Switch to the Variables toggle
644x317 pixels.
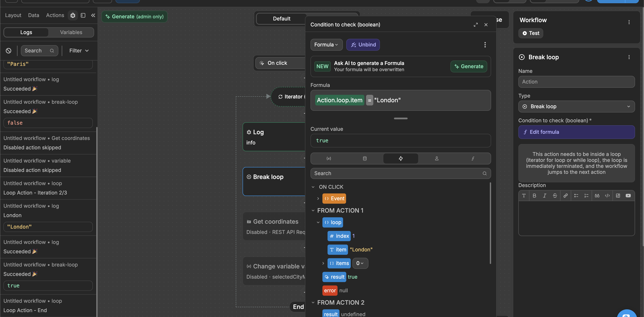pos(71,33)
